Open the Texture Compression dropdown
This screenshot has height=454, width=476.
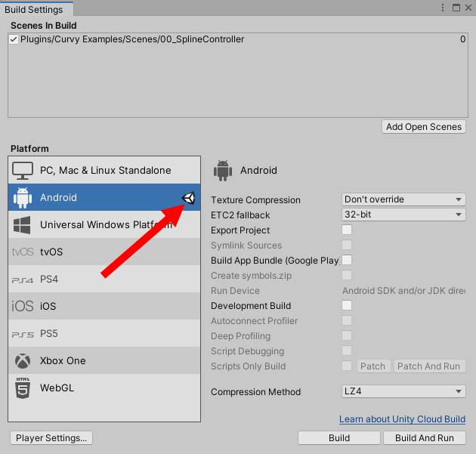[x=403, y=199]
